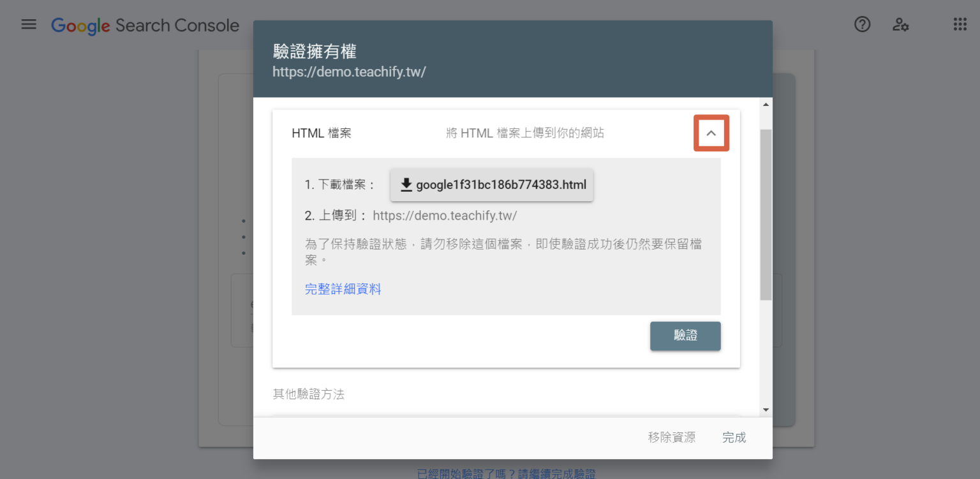Click the download icon on the HTML file

(406, 185)
